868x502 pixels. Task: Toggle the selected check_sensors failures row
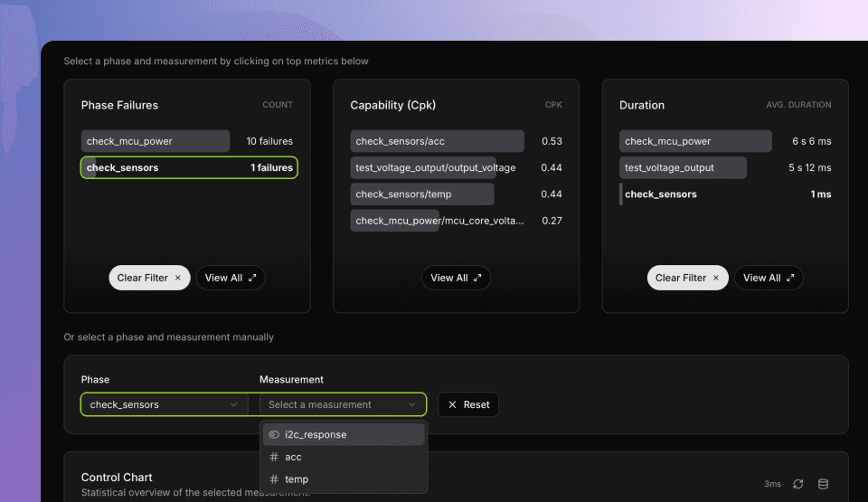pyautogui.click(x=189, y=167)
